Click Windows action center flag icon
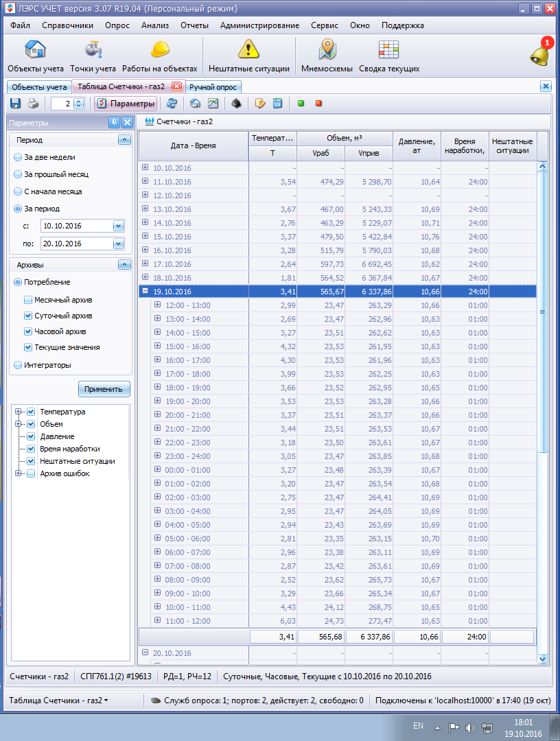The height and width of the screenshot is (741, 560). click(x=453, y=728)
